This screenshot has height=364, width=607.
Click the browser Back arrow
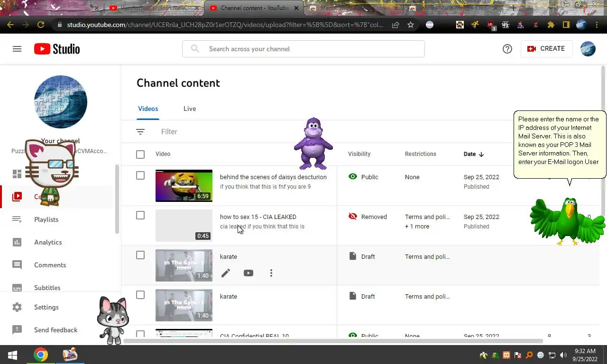(10, 25)
